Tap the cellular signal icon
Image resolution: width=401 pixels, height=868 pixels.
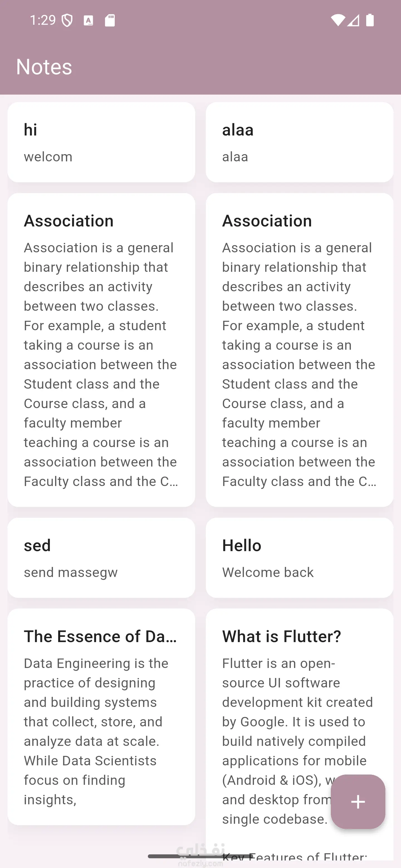tap(353, 20)
